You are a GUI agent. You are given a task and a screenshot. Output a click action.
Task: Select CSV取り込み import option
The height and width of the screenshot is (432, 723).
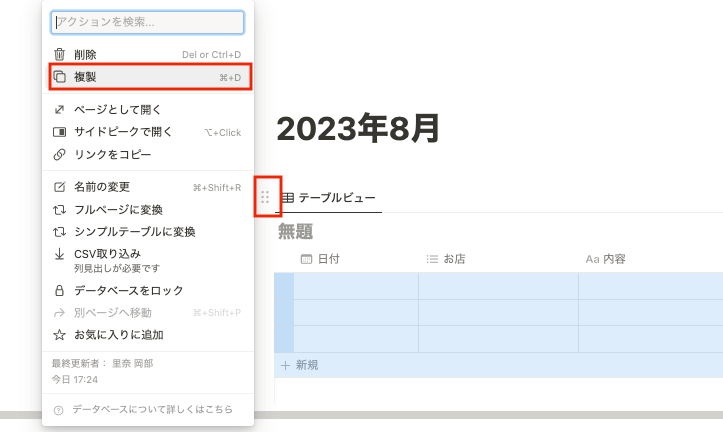107,254
